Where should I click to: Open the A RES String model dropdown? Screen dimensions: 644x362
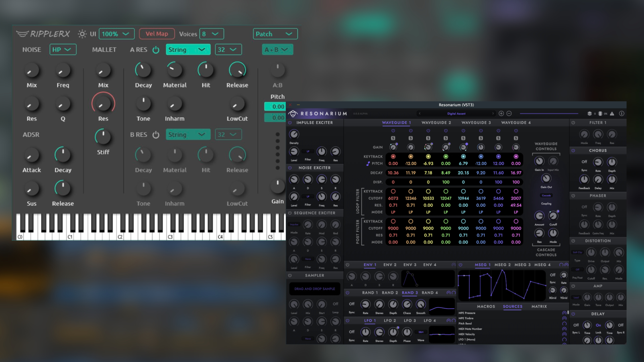click(188, 50)
